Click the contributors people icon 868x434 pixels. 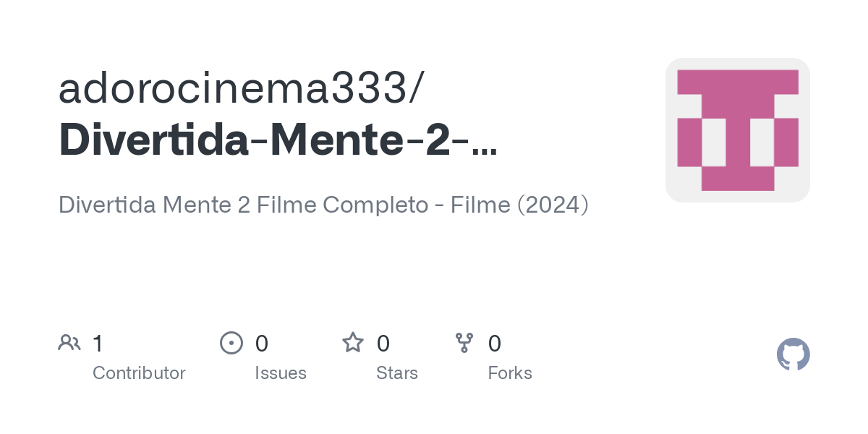(69, 343)
